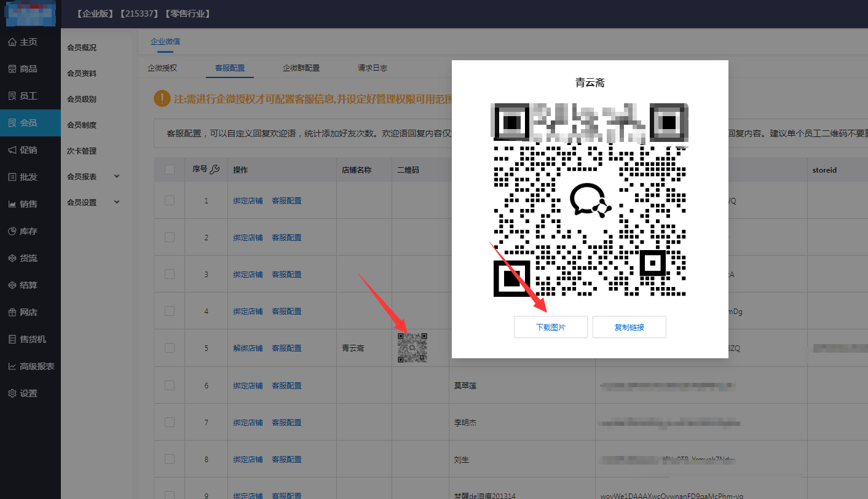
Task: Click row 5 QR code thumbnail
Action: point(412,348)
